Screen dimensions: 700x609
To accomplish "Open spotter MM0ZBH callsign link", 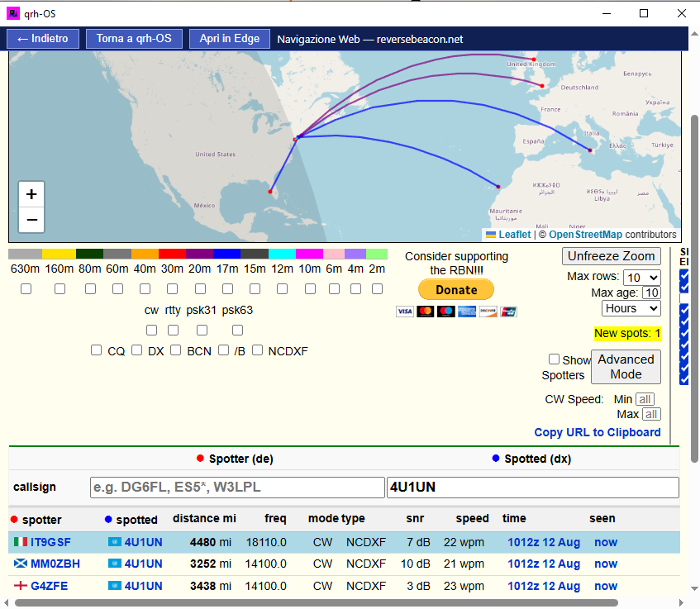I will tap(55, 564).
